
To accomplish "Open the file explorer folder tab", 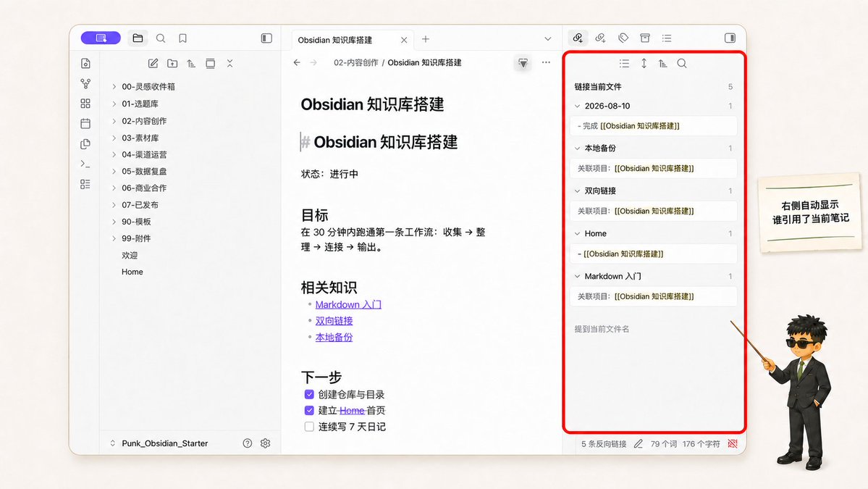I will pyautogui.click(x=138, y=38).
